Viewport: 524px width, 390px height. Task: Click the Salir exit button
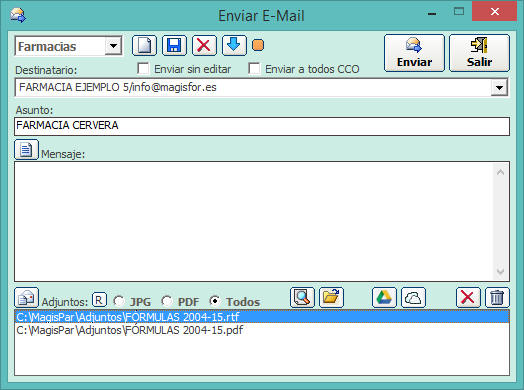click(479, 53)
